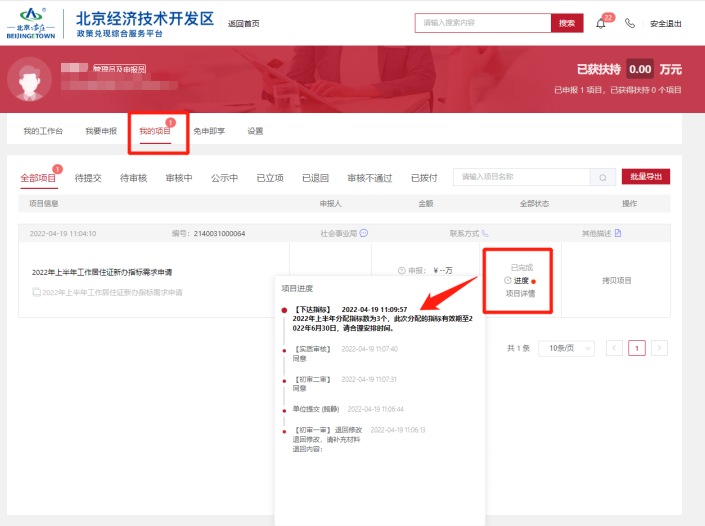Click the 搜索 button in header
This screenshot has height=526, width=705.
[567, 23]
